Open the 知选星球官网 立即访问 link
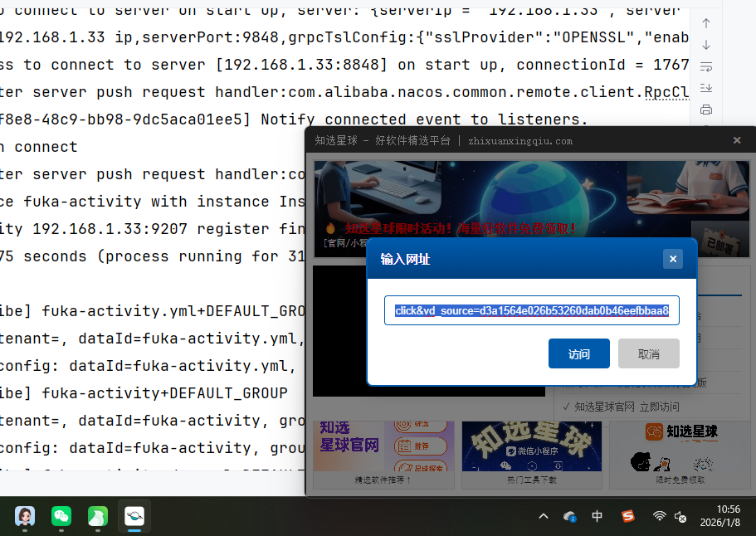 627,407
